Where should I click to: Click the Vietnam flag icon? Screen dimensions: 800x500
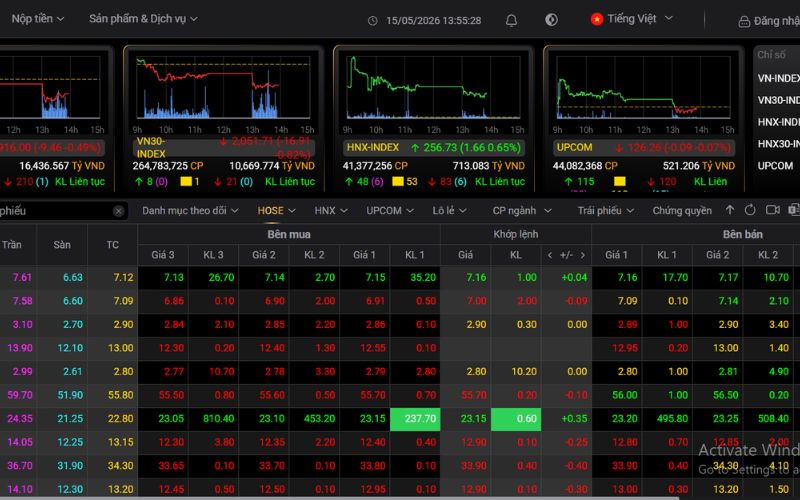click(596, 19)
